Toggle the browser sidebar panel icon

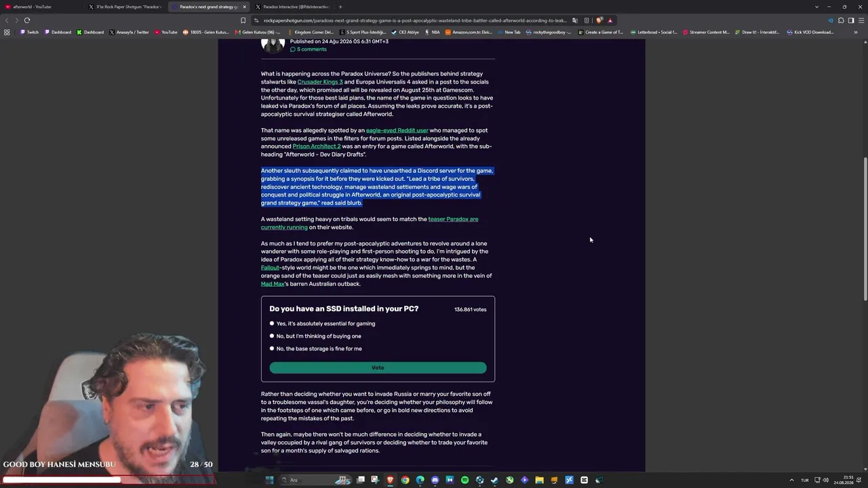tap(851, 20)
